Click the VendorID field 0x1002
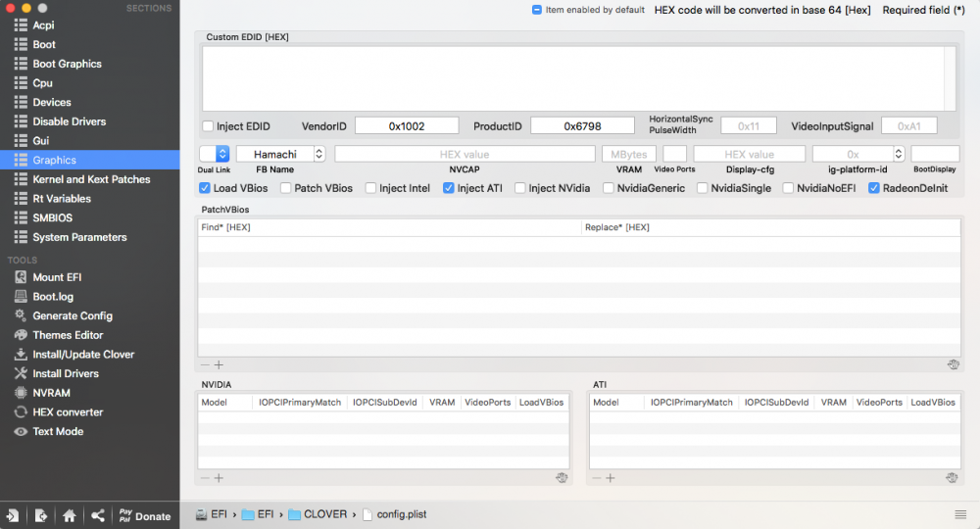This screenshot has width=980, height=529. coord(407,126)
